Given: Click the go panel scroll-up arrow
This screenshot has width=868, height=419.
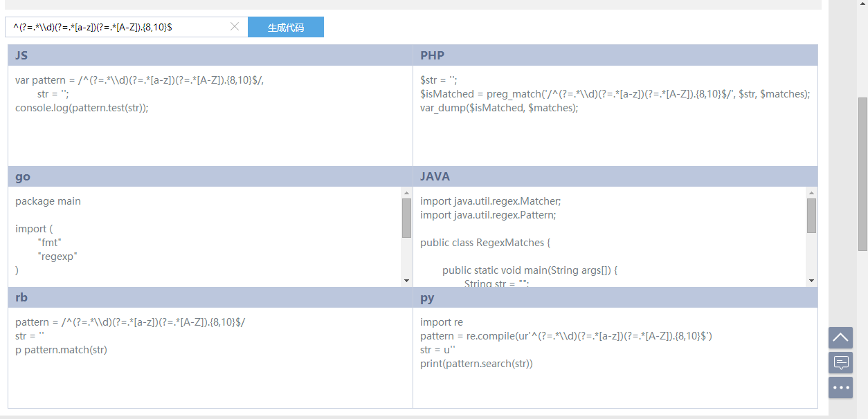Looking at the screenshot, I should pos(406,193).
